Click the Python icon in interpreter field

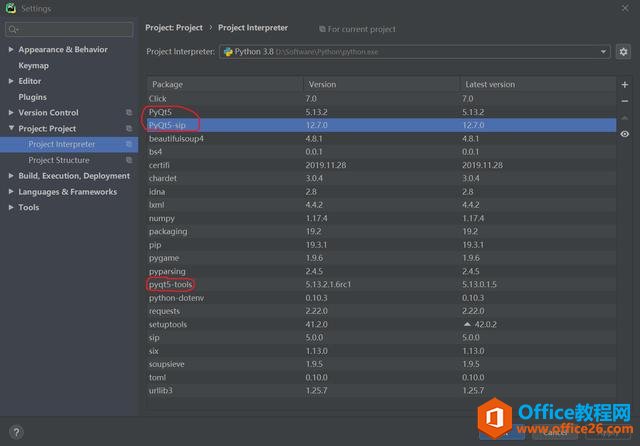click(228, 52)
